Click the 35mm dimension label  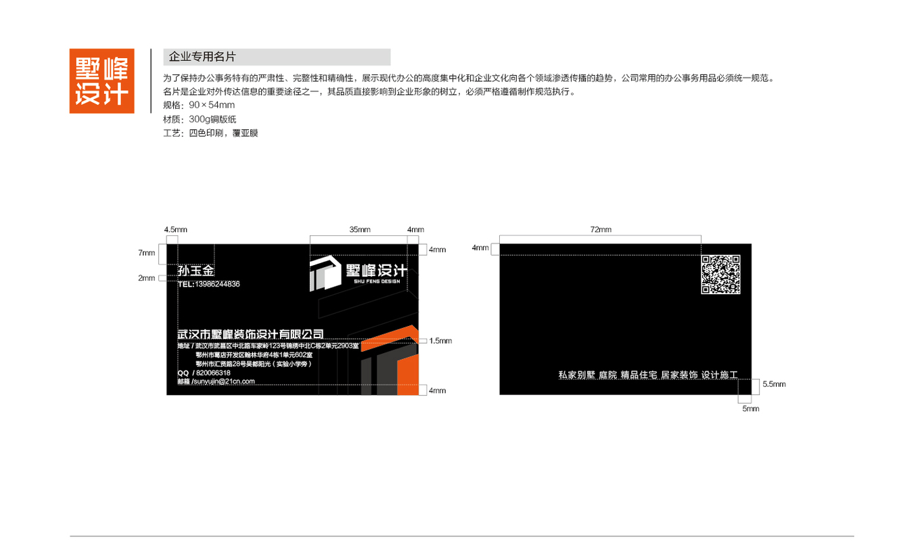click(x=360, y=230)
